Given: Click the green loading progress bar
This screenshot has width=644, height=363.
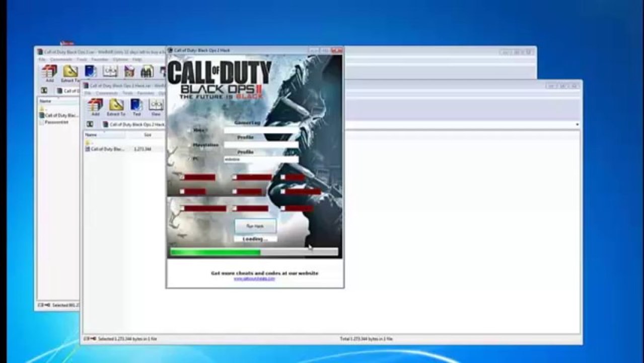Looking at the screenshot, I should pyautogui.click(x=254, y=252).
